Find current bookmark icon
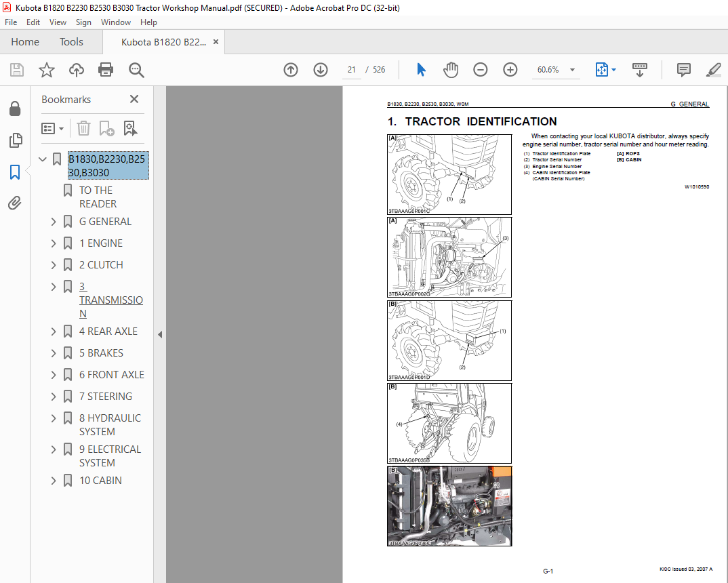 [x=130, y=128]
